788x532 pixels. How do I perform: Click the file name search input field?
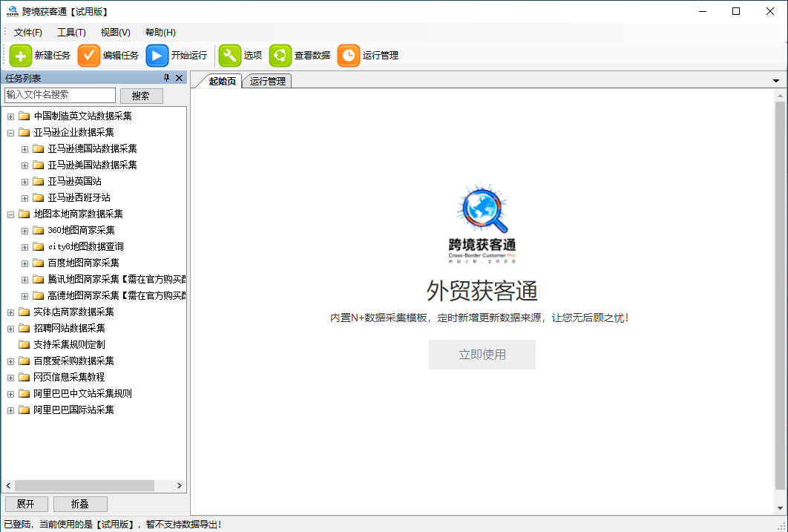(60, 95)
